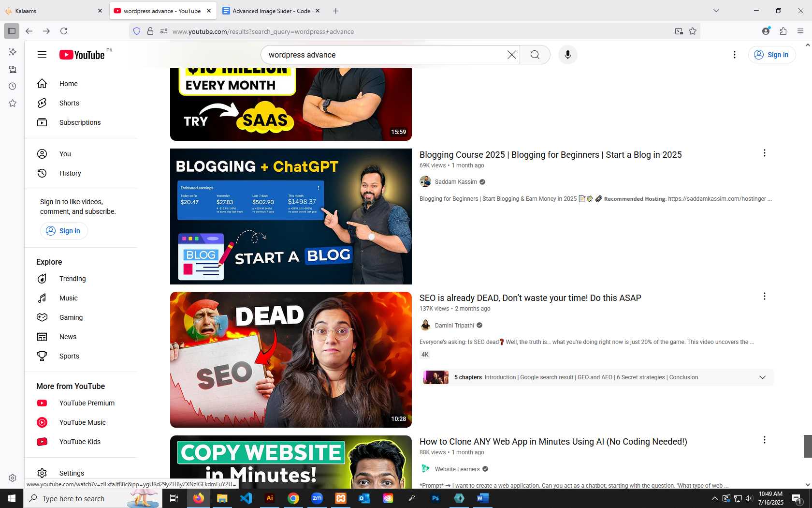Open Damini Tripathi channel

[454, 326]
